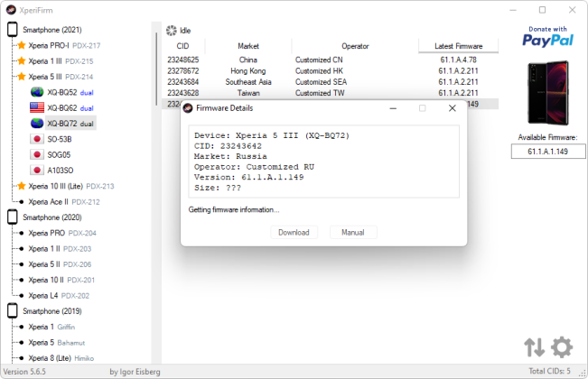Image resolution: width=588 pixels, height=379 pixels.
Task: Select Xperia L4 PDX-202
Action: coord(59,295)
